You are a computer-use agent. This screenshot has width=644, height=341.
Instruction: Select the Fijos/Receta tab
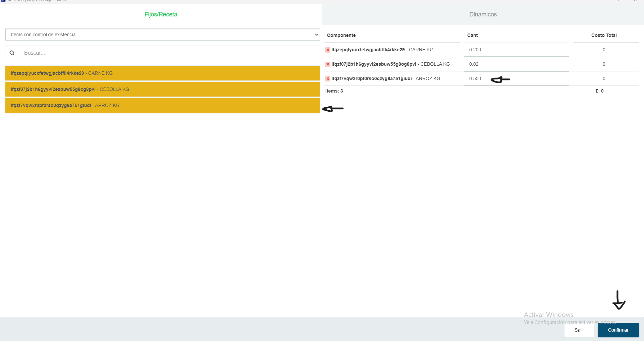pyautogui.click(x=161, y=14)
